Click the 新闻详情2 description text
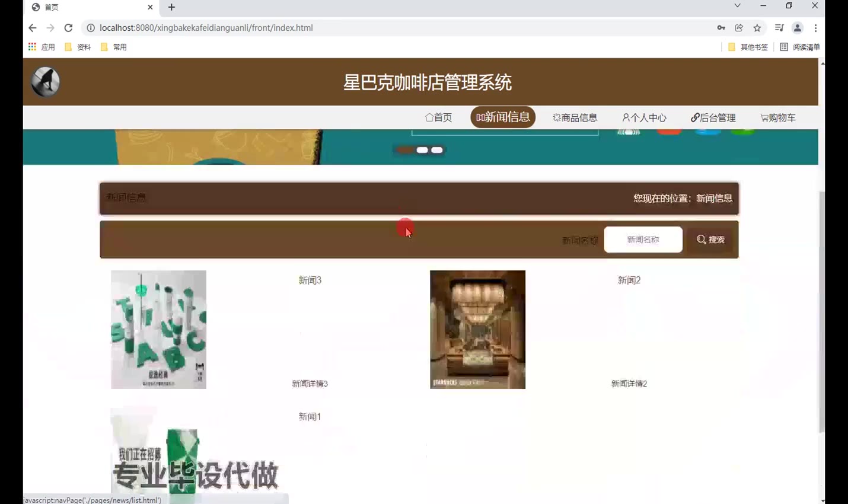This screenshot has height=504, width=848. (x=629, y=384)
